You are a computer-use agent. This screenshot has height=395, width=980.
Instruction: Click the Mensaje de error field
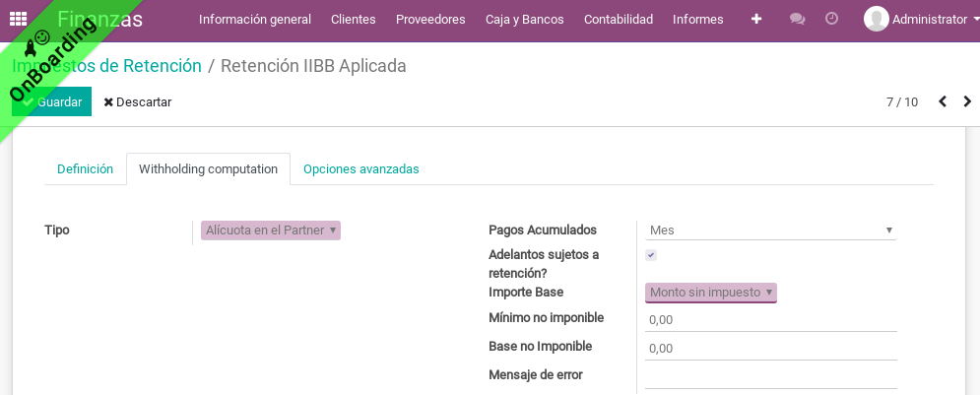(x=770, y=377)
